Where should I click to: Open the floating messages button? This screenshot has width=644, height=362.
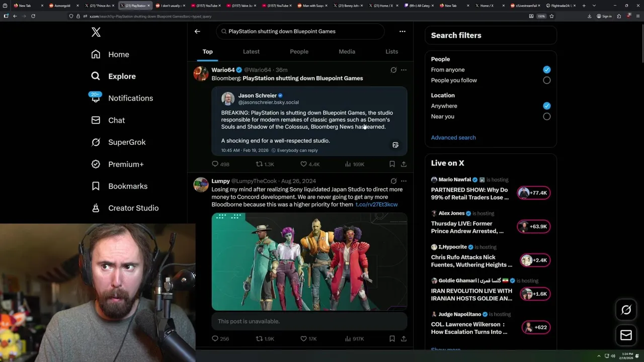point(626,335)
